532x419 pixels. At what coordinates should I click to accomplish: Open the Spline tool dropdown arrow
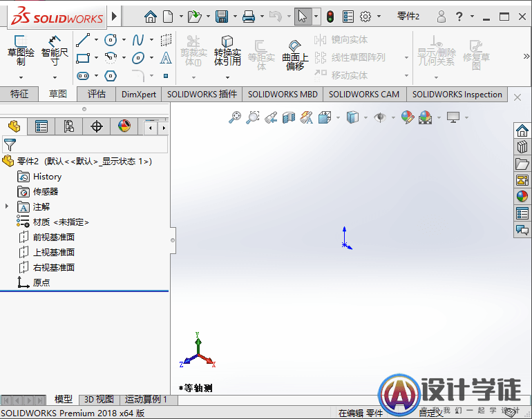click(x=151, y=40)
